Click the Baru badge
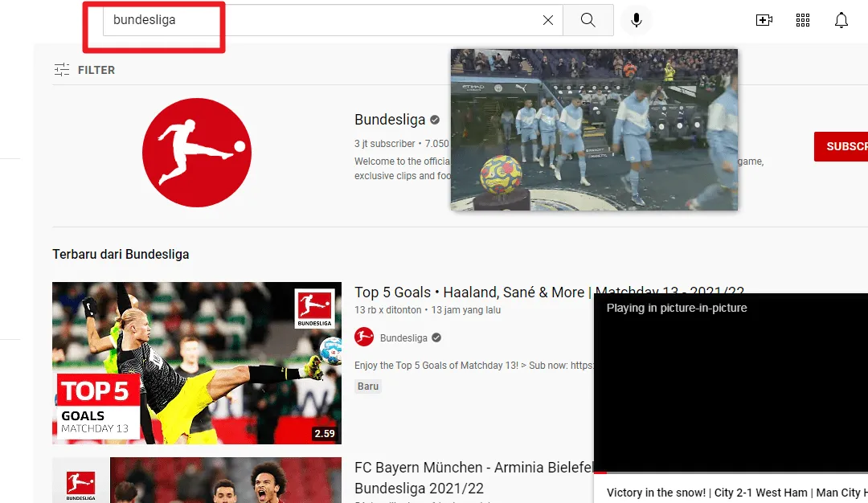Viewport: 868px width, 503px height. point(368,386)
